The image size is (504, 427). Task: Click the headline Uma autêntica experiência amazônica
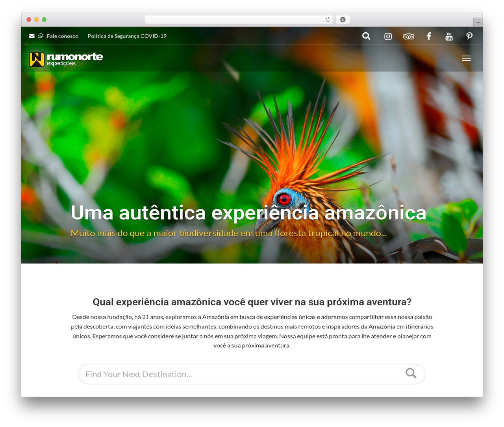(248, 213)
